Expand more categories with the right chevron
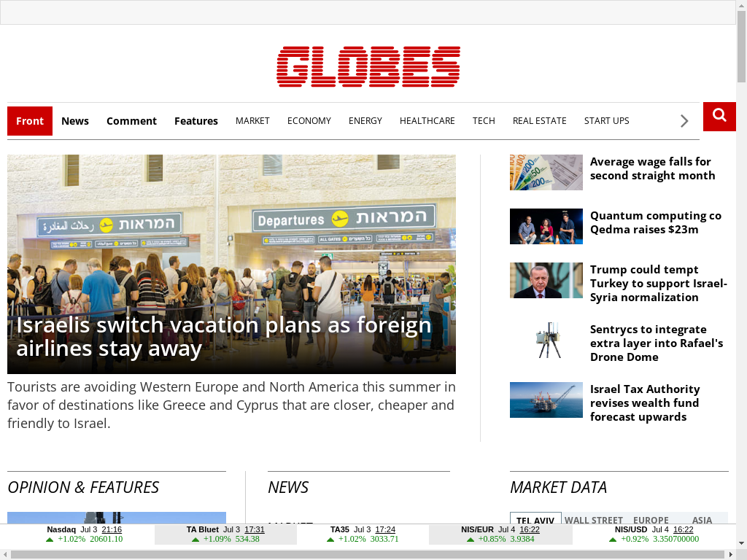The width and height of the screenshot is (747, 560). pyautogui.click(x=684, y=121)
